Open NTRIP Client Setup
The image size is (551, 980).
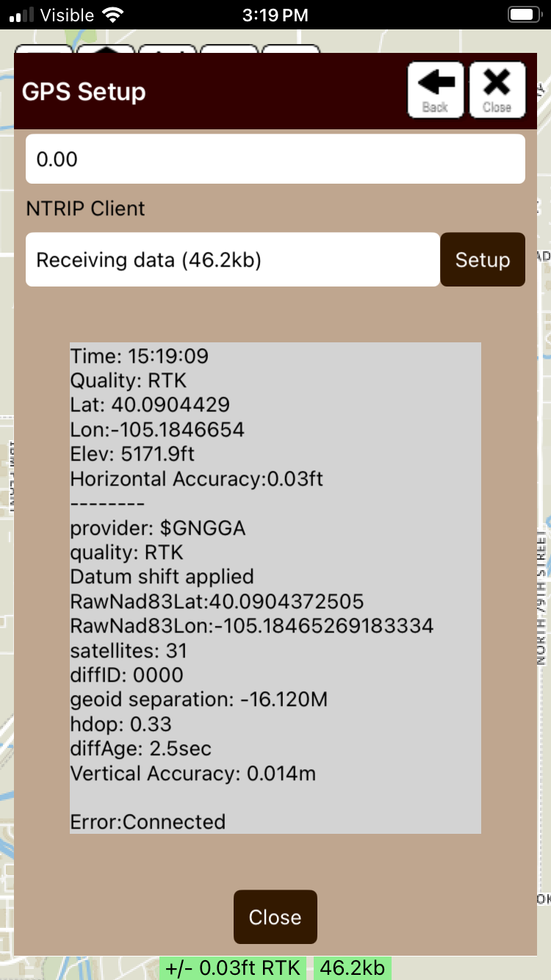pos(483,259)
